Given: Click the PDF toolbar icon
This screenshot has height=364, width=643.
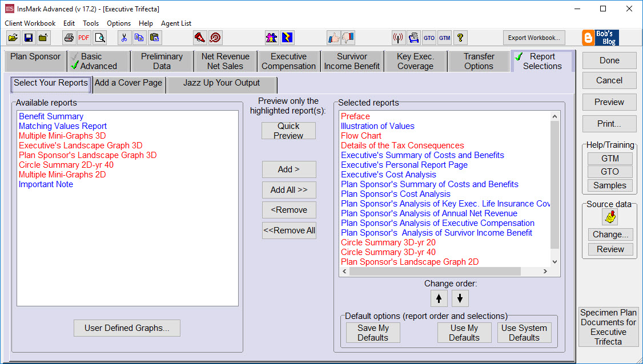Looking at the screenshot, I should 83,37.
